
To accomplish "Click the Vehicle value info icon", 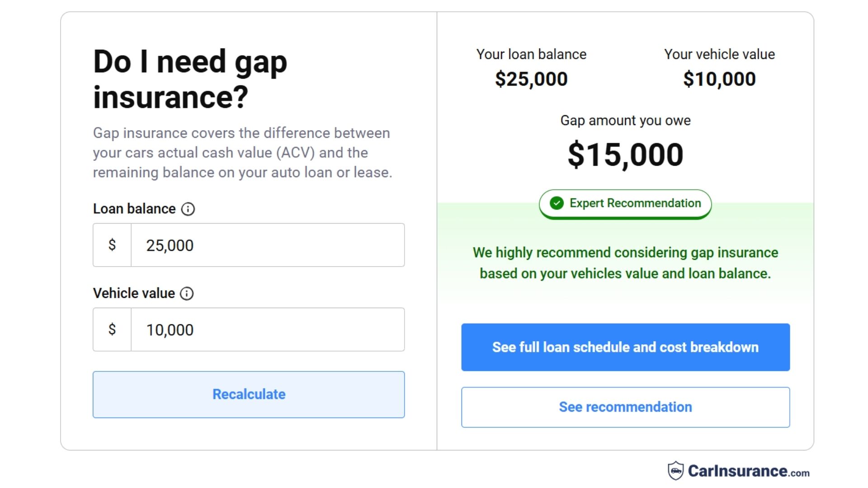I will [x=187, y=294].
